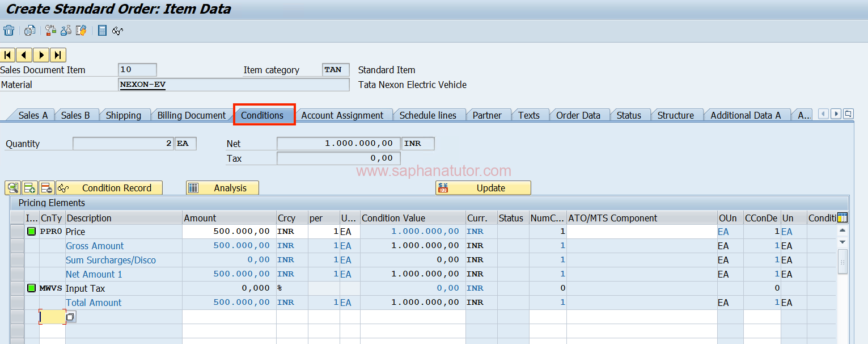Click scroll down arrow of pricing table
The image size is (868, 344).
coord(842,242)
